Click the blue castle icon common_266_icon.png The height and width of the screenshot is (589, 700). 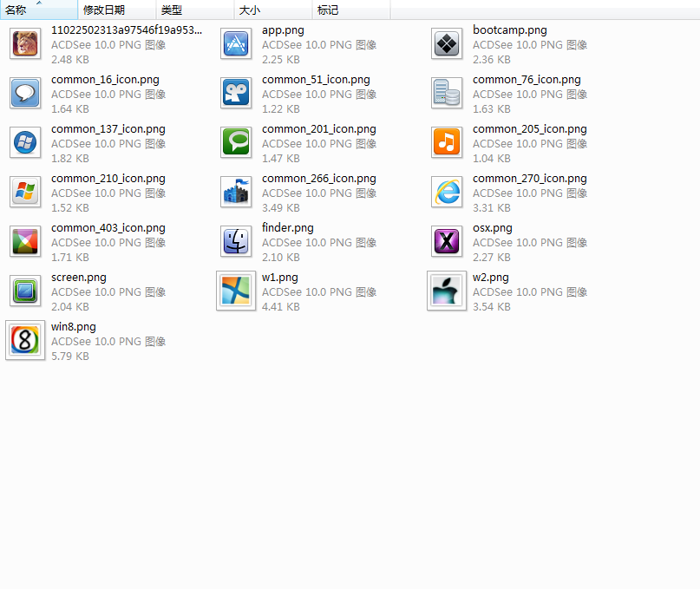coord(236,192)
